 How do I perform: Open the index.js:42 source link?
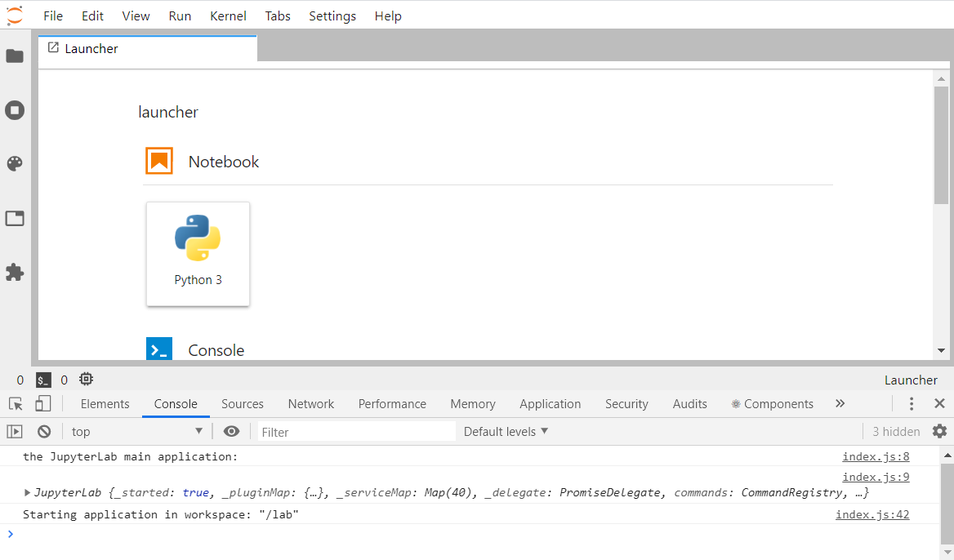pyautogui.click(x=872, y=515)
